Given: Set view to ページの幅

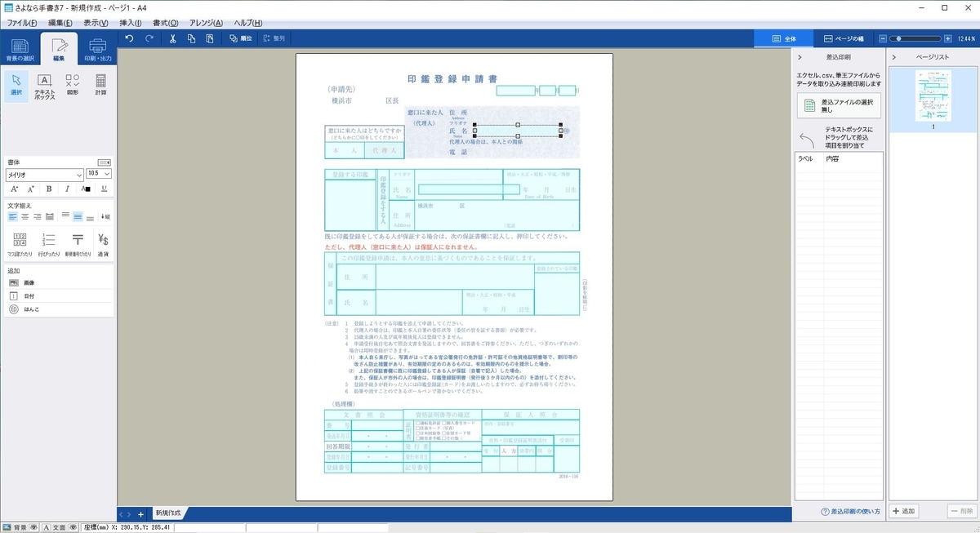Looking at the screenshot, I should click(x=844, y=38).
